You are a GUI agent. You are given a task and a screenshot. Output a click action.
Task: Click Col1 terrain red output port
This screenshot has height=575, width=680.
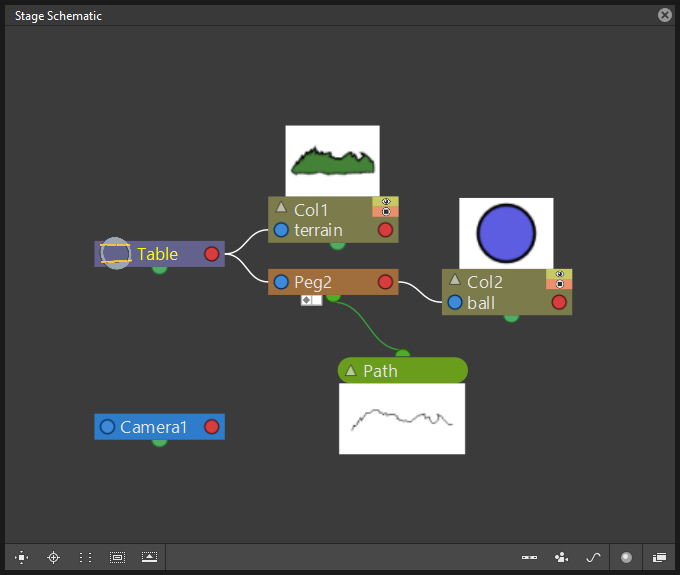pos(385,230)
